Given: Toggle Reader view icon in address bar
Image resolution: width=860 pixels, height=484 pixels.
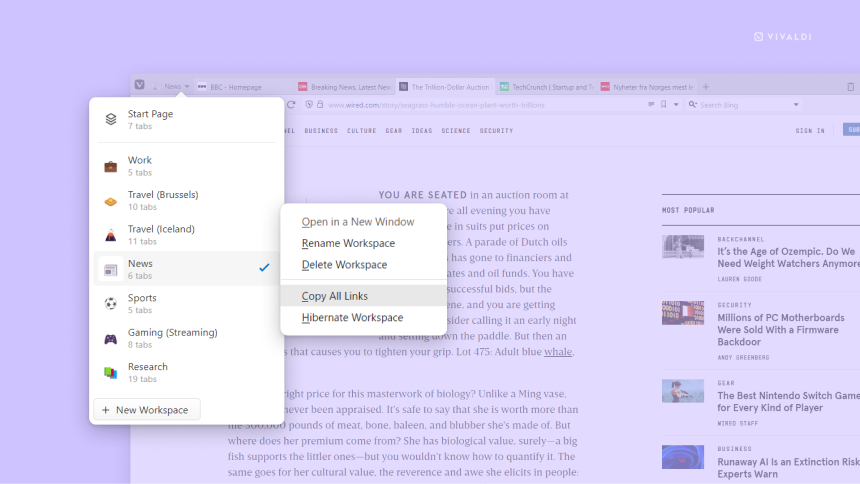Looking at the screenshot, I should (651, 104).
